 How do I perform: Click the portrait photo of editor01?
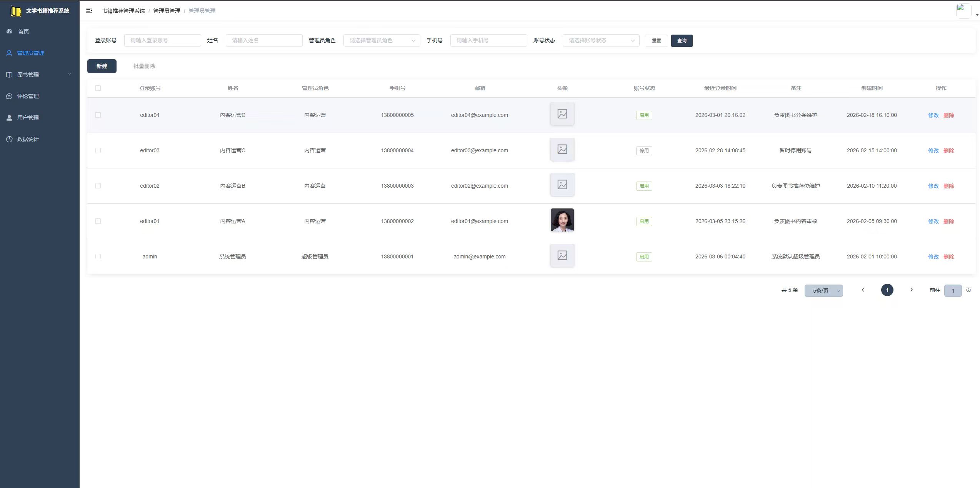point(562,220)
